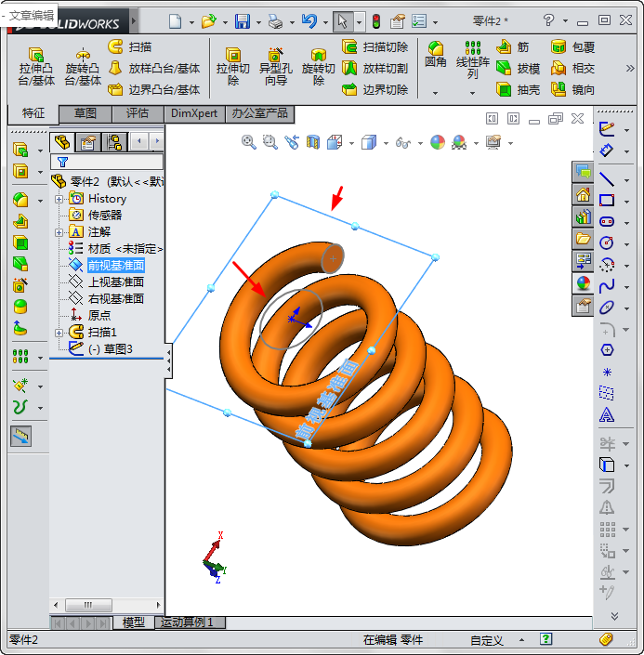Screen dimensions: 644x655
Task: Open the dropdown arrow below 圆角
Action: point(435,93)
